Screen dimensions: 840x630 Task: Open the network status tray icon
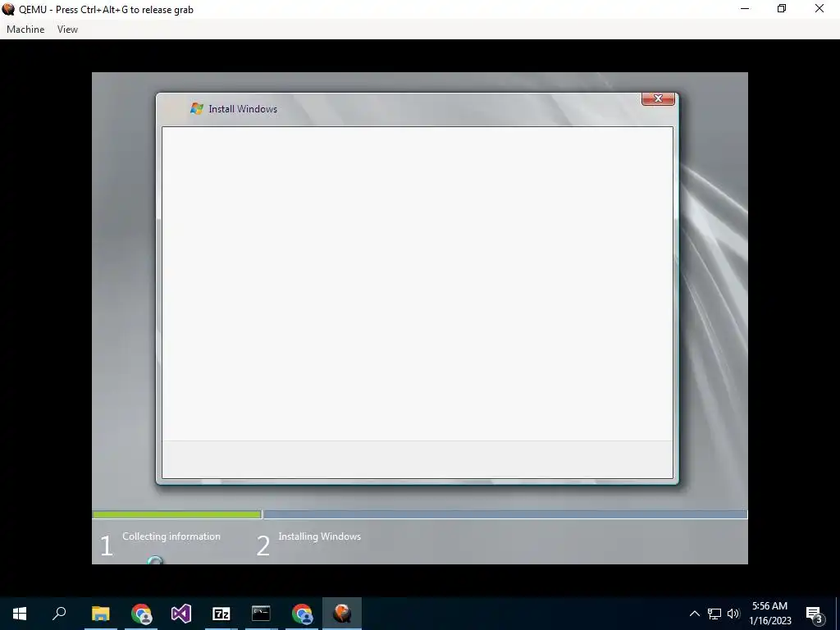coord(714,614)
